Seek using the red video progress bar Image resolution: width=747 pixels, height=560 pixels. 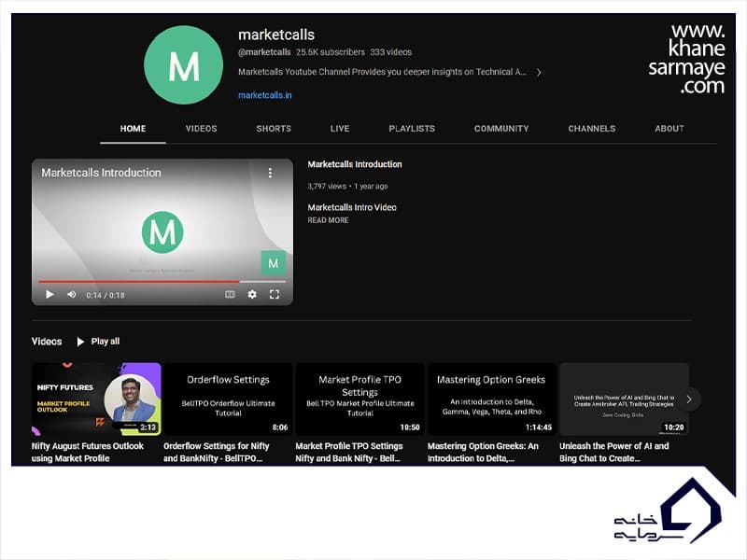tap(162, 282)
